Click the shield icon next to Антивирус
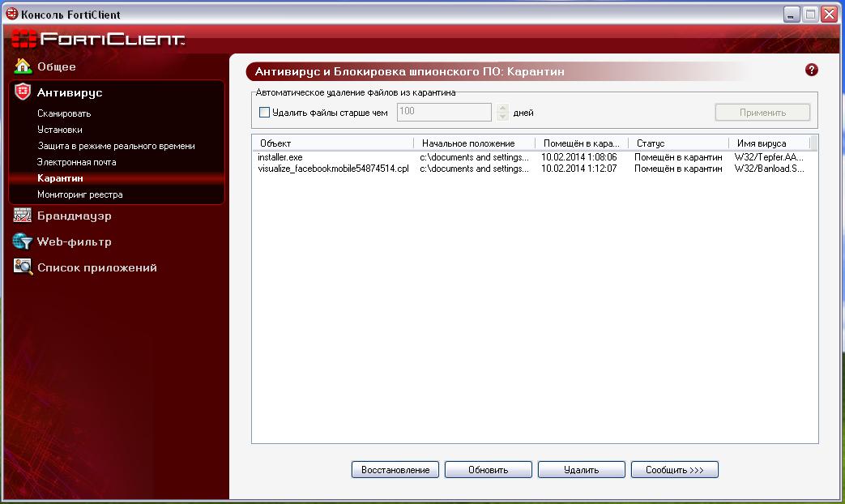 [23, 92]
